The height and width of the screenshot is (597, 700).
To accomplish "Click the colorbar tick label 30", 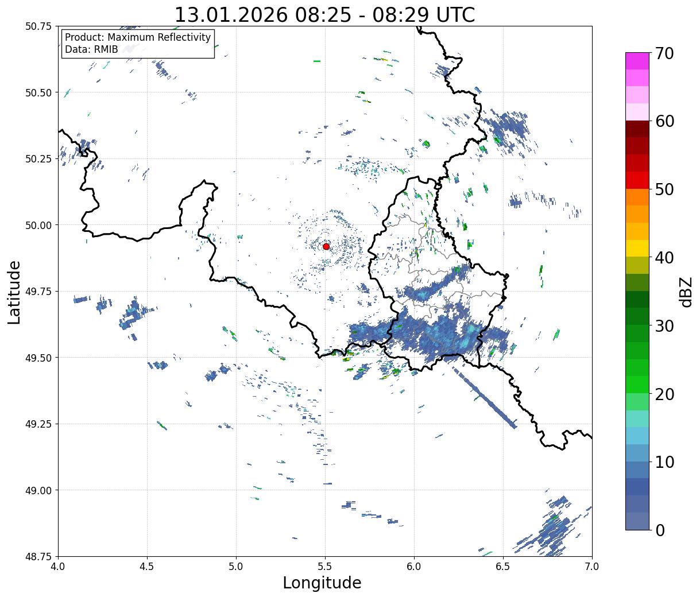I will click(x=664, y=325).
